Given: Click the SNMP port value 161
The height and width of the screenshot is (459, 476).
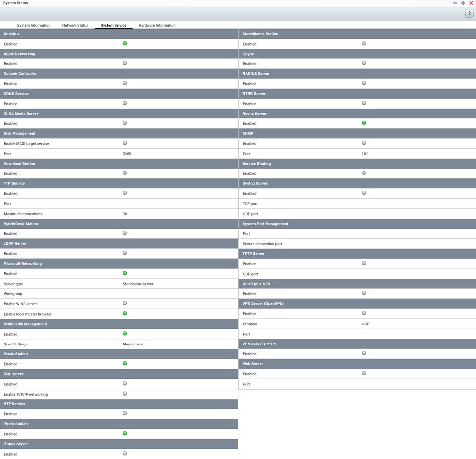Looking at the screenshot, I should (365, 154).
